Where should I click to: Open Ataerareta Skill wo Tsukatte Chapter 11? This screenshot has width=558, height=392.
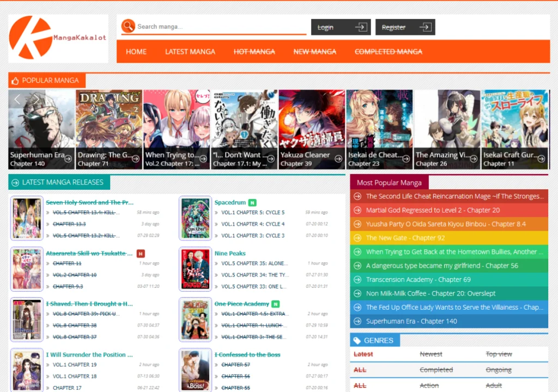(x=67, y=263)
